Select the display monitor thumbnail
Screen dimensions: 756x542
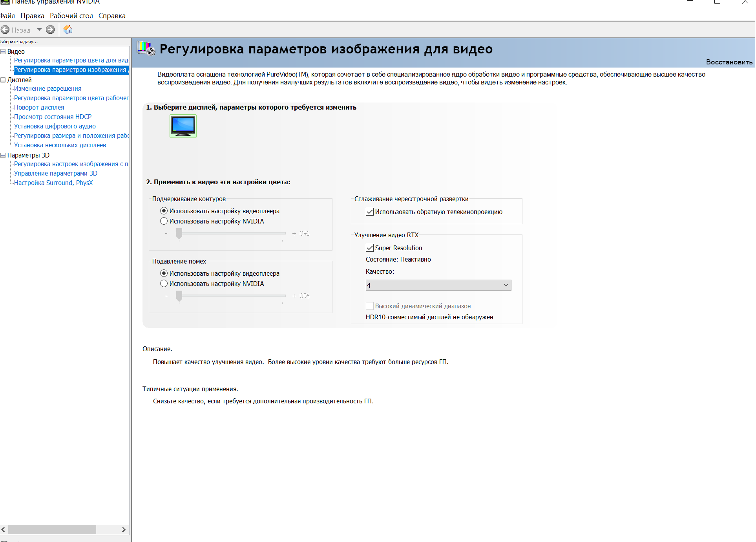pyautogui.click(x=183, y=126)
